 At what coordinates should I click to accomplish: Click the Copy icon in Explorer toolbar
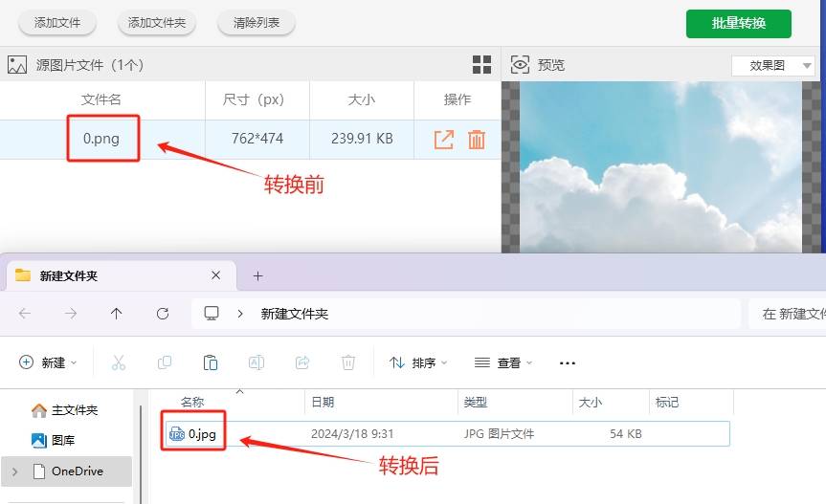tap(165, 362)
